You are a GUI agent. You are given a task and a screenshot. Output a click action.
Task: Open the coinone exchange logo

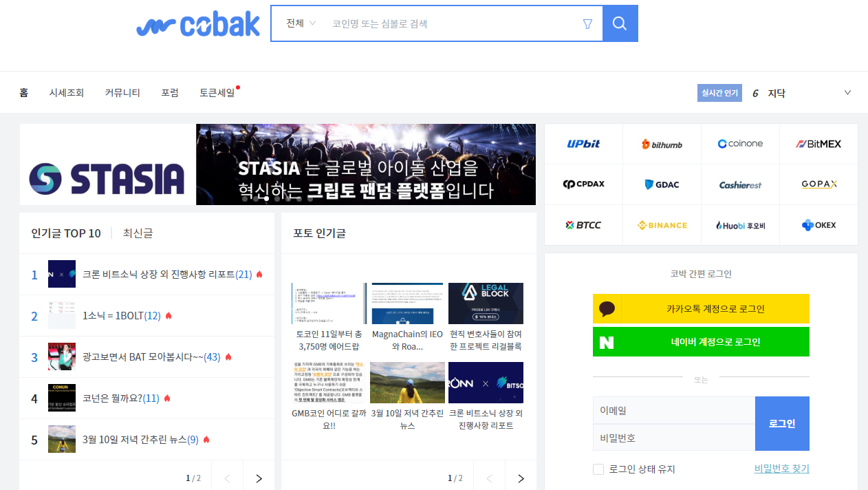click(740, 144)
